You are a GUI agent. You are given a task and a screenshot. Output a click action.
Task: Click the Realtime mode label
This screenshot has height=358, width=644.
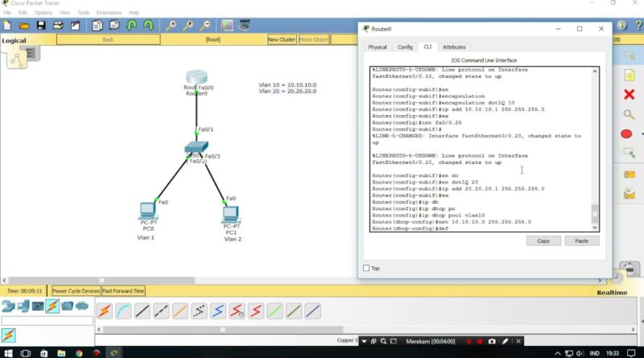[x=612, y=292]
